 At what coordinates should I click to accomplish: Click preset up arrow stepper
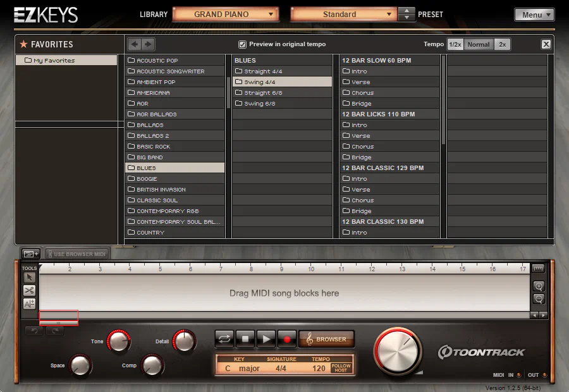coord(407,11)
